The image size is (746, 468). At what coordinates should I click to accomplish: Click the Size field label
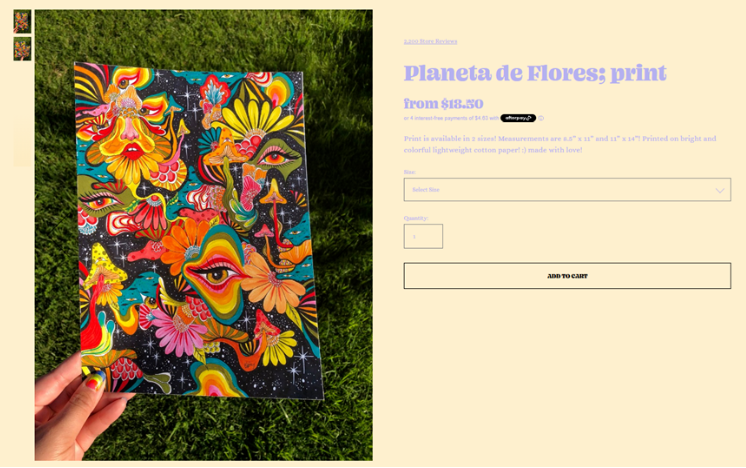pos(410,172)
